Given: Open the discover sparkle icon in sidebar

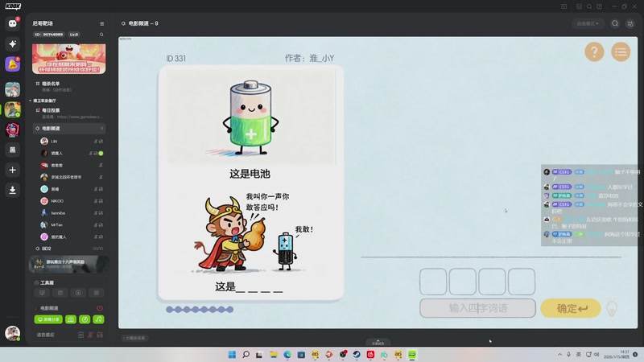Looking at the screenshot, I should [x=12, y=44].
